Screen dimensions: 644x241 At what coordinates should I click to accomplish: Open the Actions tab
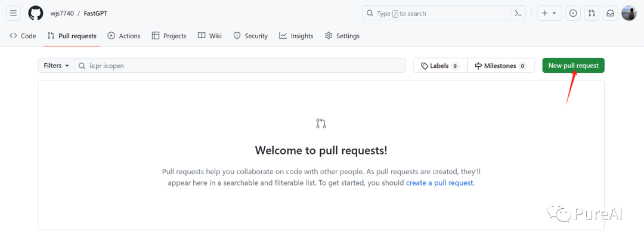[124, 36]
